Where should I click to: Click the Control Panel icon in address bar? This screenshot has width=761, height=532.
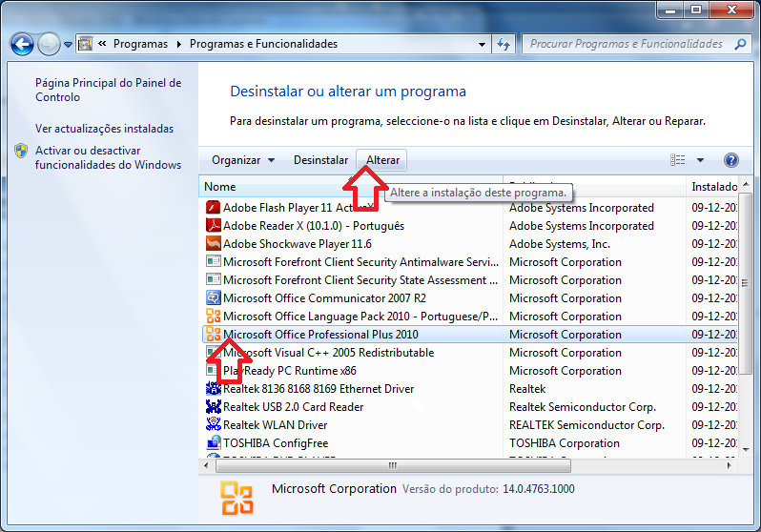[x=86, y=44]
